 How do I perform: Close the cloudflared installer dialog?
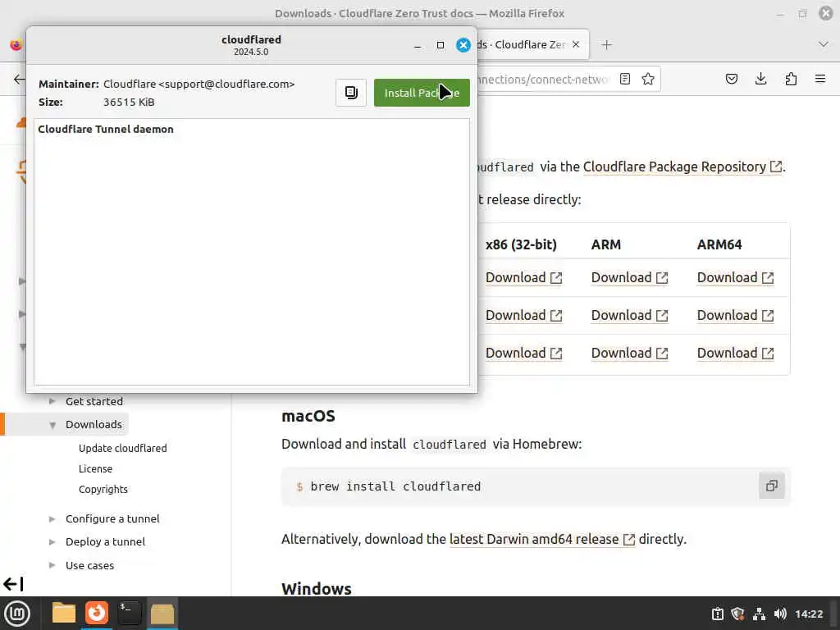(463, 45)
